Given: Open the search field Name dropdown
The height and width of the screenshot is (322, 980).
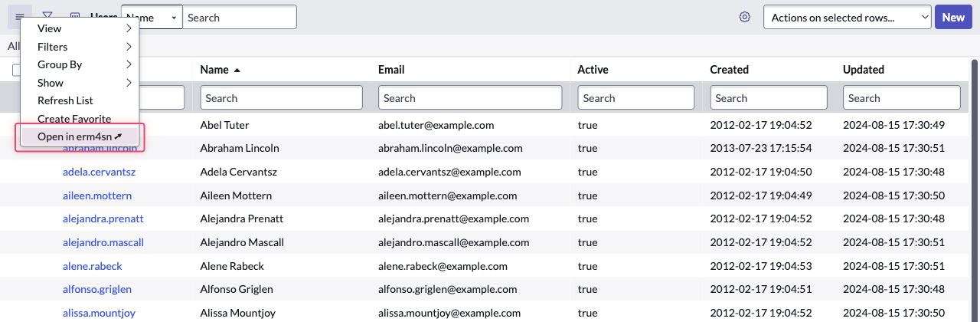Looking at the screenshot, I should click(x=152, y=17).
